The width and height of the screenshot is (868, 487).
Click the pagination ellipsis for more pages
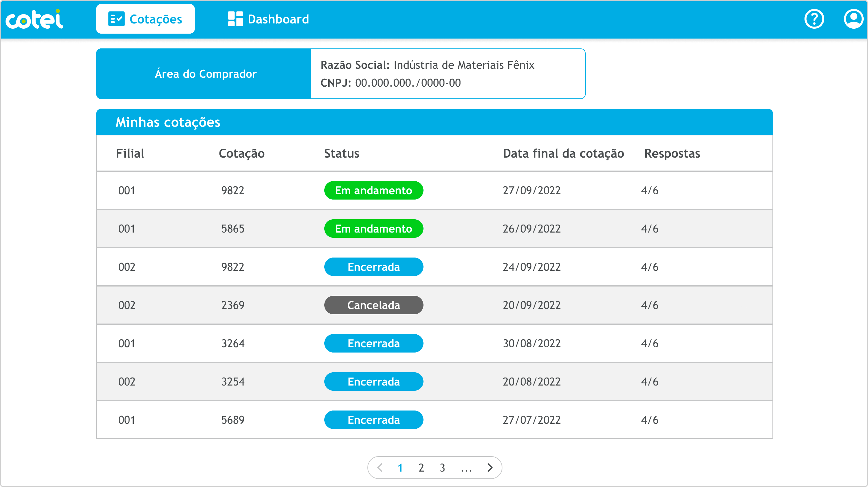click(x=466, y=469)
